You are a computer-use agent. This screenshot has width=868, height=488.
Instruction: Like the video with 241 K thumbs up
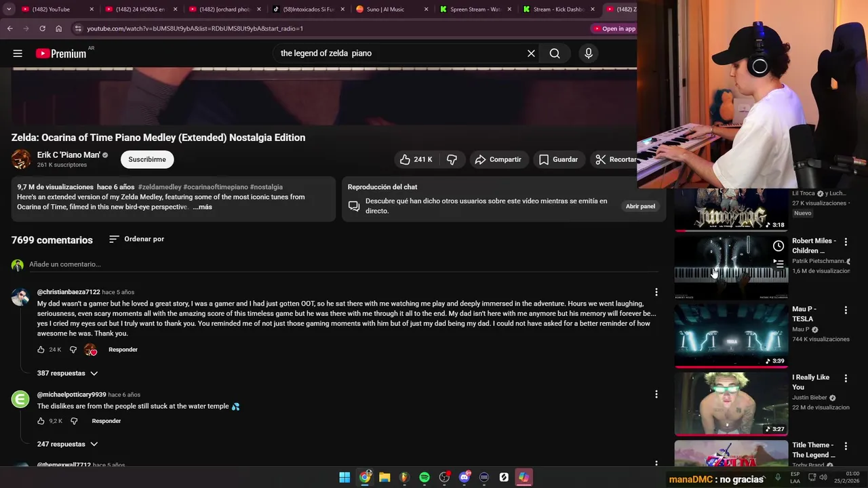(x=416, y=159)
